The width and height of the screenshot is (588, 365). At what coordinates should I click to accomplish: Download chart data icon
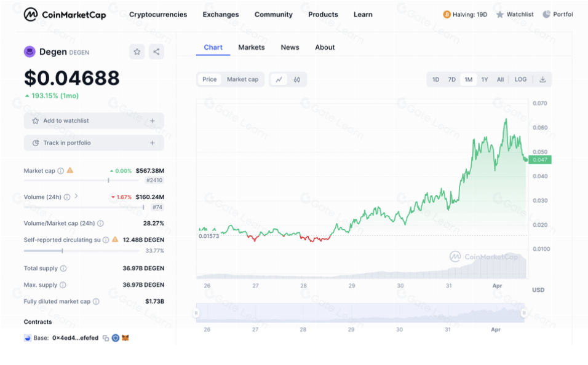click(542, 79)
